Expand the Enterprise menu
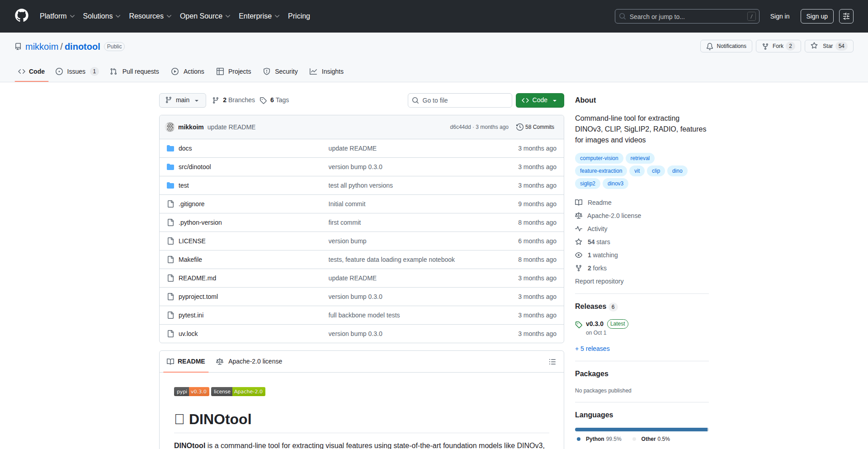The height and width of the screenshot is (449, 868). point(259,16)
